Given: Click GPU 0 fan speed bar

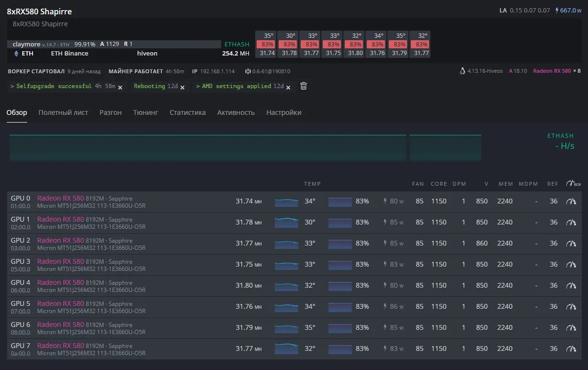Looking at the screenshot, I should point(340,202).
